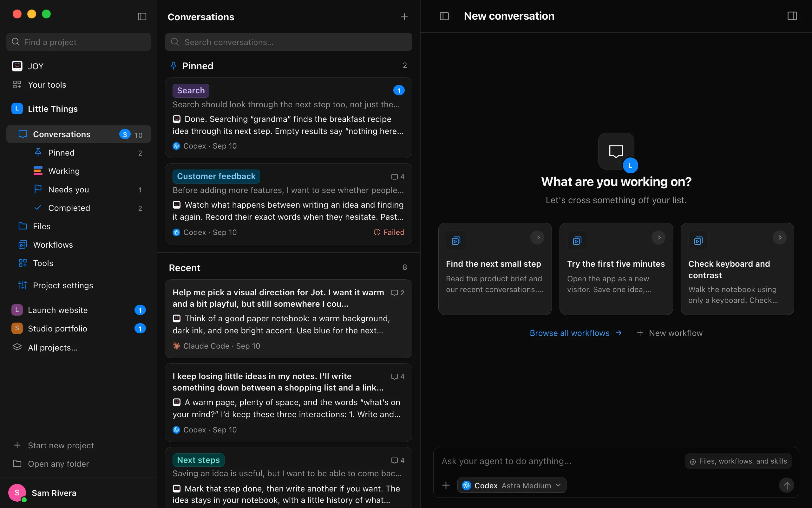Open the losing little ideas conversation
The width and height of the screenshot is (812, 508).
[288, 403]
